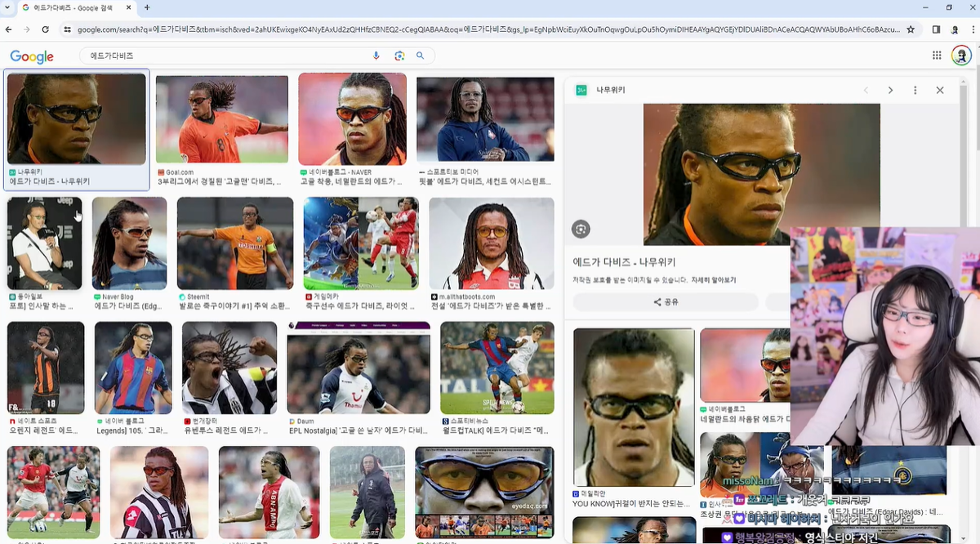Open Google Lens image search icon
Viewport: 980px width, 544px height.
[399, 56]
